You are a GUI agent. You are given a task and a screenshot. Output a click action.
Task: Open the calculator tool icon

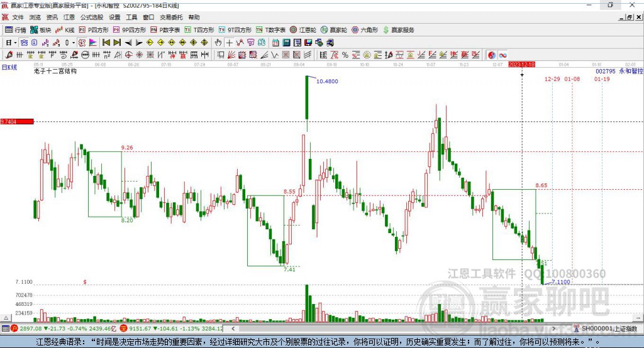pos(286,43)
